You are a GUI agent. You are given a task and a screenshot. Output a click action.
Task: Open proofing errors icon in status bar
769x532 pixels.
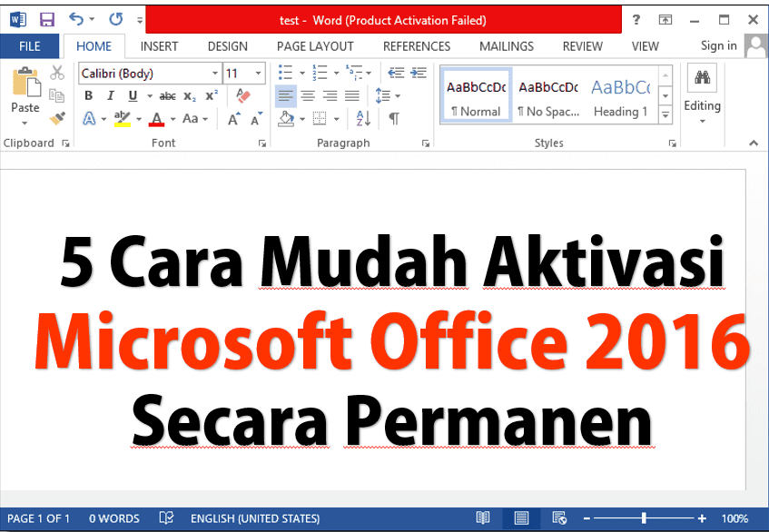(166, 517)
